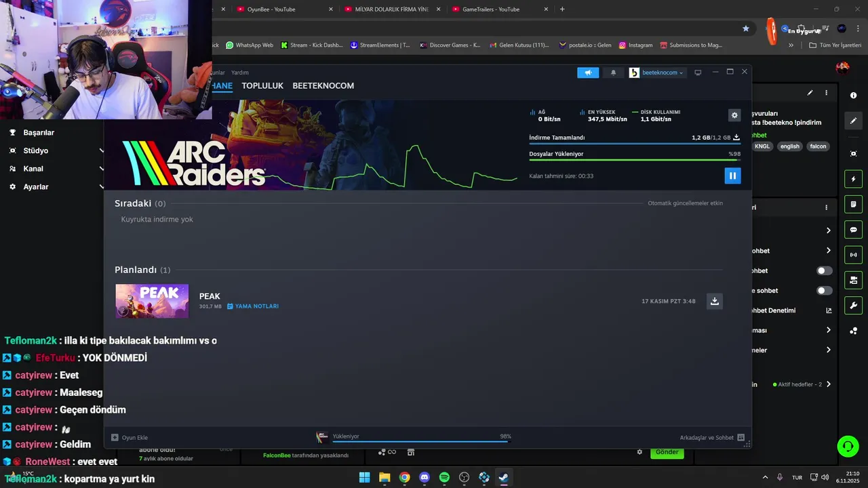
Task: Click the focus frame icon in right rail
Action: click(x=854, y=154)
